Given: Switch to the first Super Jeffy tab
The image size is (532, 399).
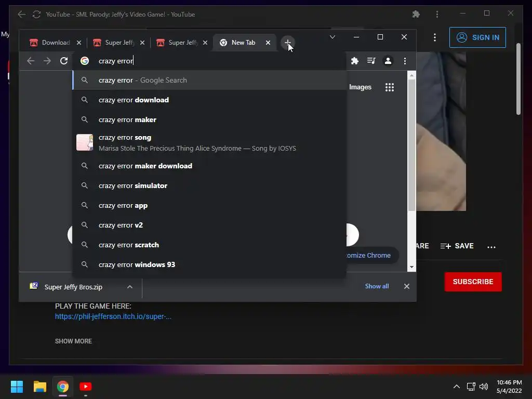Looking at the screenshot, I should (x=119, y=43).
